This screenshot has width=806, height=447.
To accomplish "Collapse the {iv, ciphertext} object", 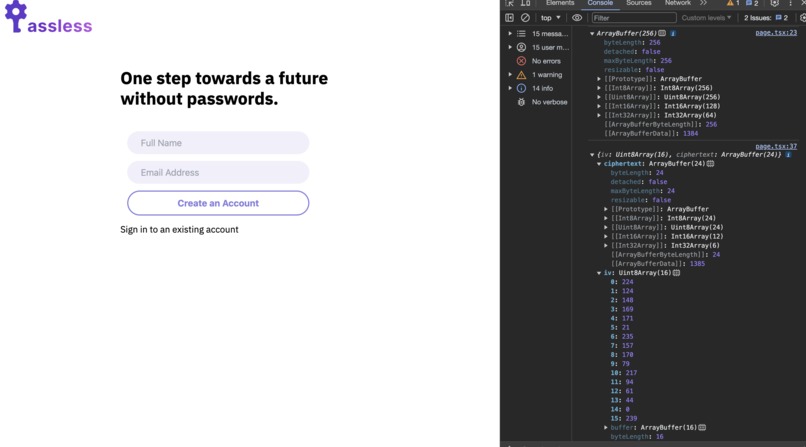I will pyautogui.click(x=592, y=155).
